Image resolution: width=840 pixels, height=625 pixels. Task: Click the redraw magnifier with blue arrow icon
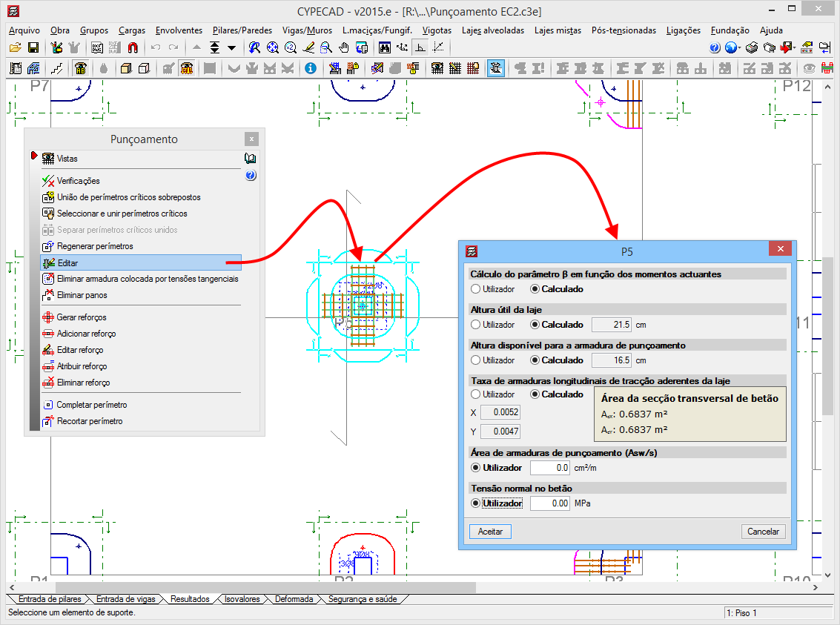pos(254,47)
